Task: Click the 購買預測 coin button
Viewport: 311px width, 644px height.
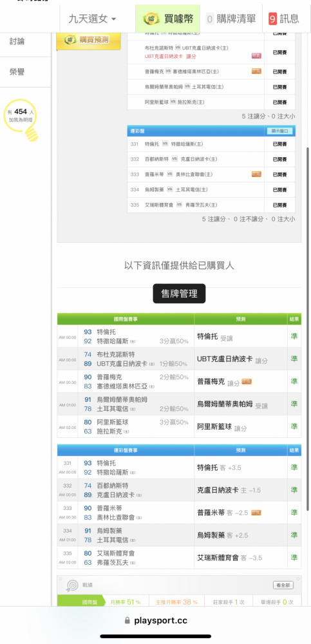Action: (x=88, y=40)
